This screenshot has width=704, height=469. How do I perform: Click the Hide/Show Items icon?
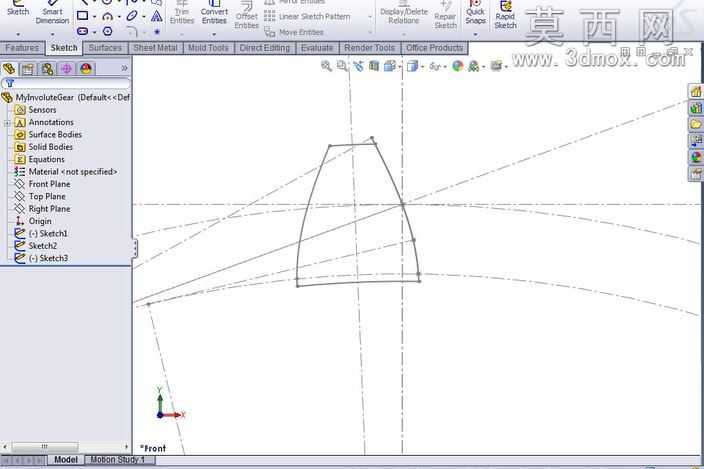point(434,66)
